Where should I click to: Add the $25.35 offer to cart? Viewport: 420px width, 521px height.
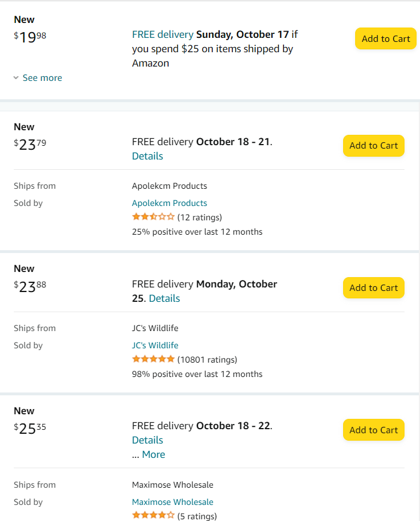pos(374,430)
